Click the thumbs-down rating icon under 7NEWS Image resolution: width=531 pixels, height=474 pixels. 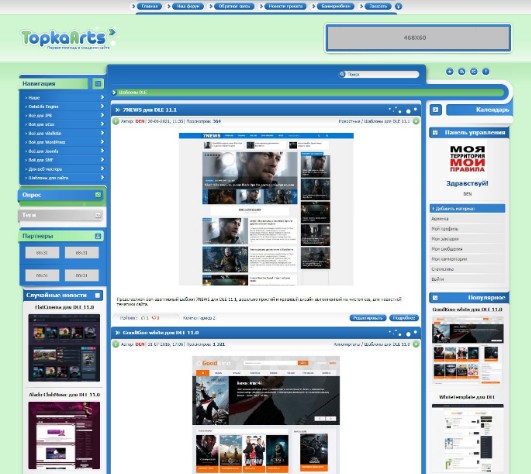click(154, 318)
